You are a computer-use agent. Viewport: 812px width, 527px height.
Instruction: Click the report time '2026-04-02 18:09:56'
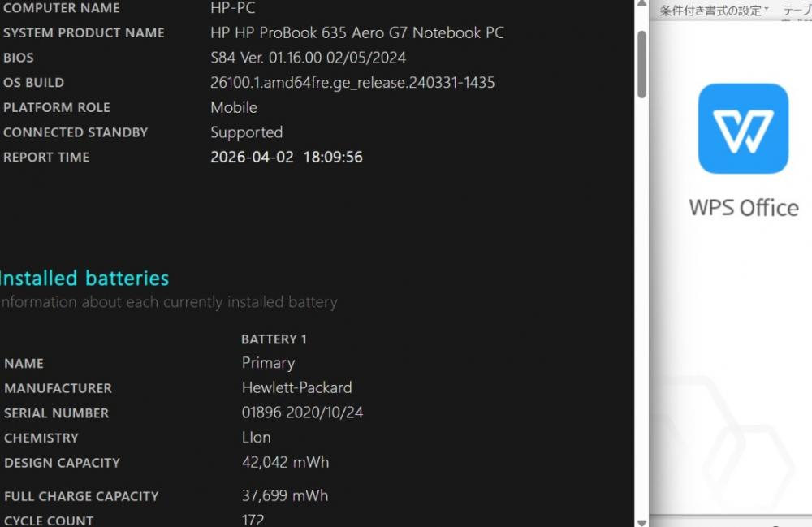[x=287, y=157]
